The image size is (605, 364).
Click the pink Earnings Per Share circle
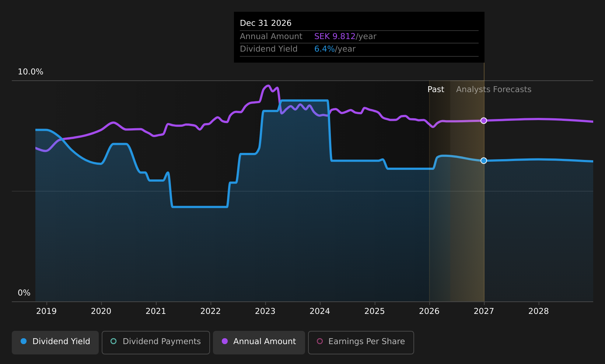320,341
